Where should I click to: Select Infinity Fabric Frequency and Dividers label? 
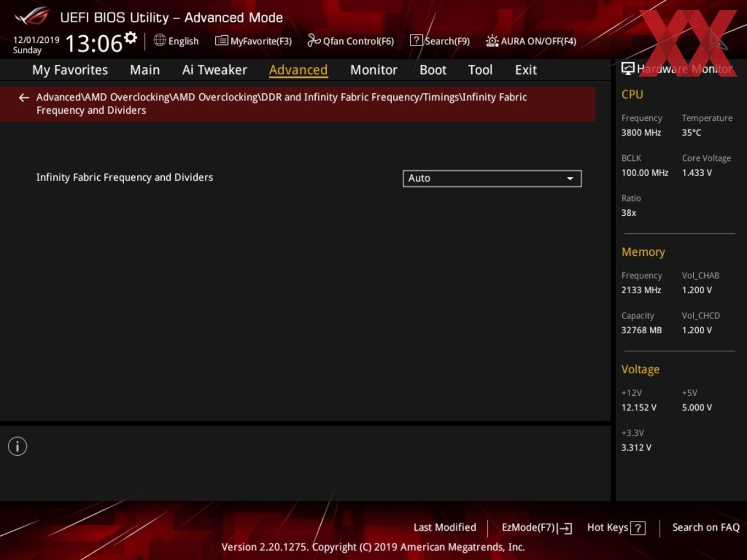pos(125,177)
